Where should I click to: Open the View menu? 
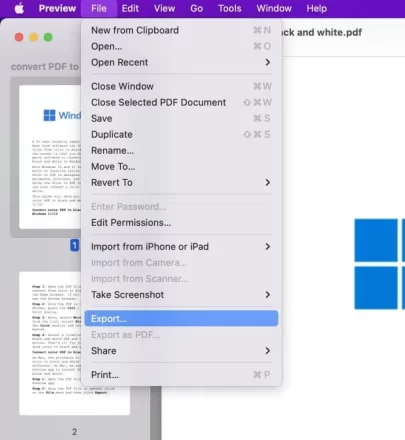click(164, 8)
